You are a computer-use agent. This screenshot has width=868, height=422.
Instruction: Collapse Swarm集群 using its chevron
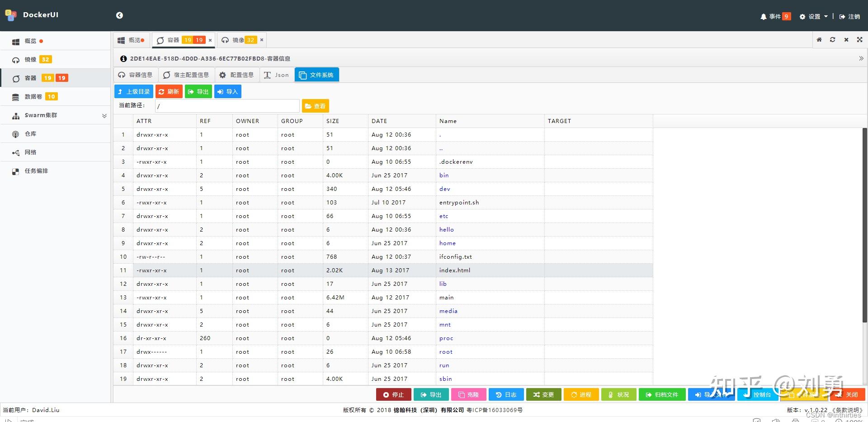pos(104,115)
